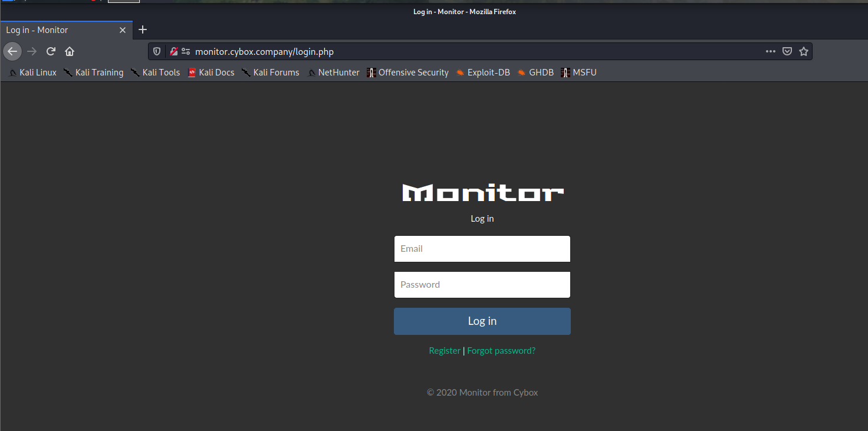Open the Exploit-DB bookmark

point(483,73)
